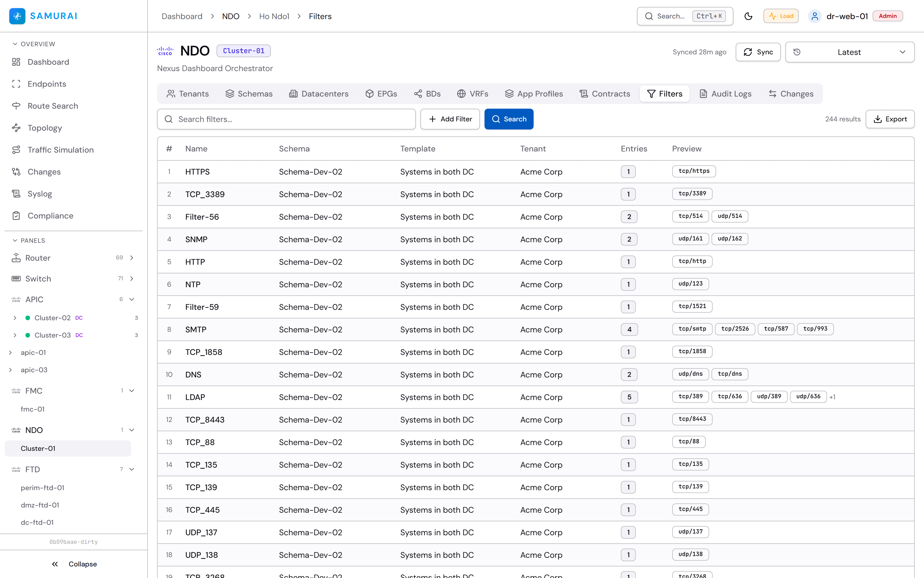Screen dimensions: 924x578
Task: Select the Filters tab
Action: click(665, 94)
